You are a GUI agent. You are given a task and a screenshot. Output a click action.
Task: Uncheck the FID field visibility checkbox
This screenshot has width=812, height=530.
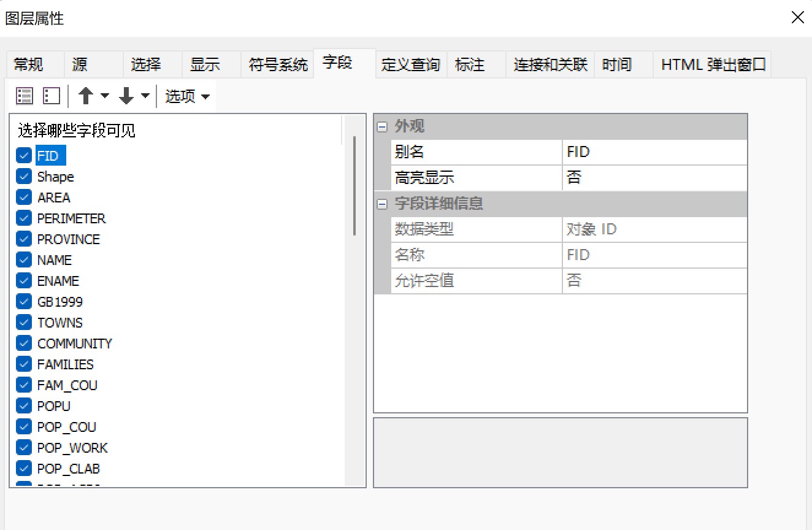pos(23,155)
